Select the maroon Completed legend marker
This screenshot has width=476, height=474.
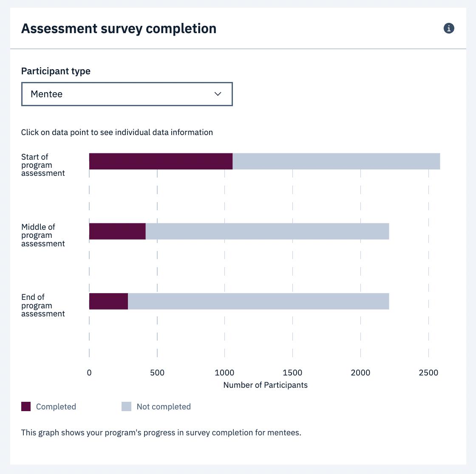coord(25,406)
